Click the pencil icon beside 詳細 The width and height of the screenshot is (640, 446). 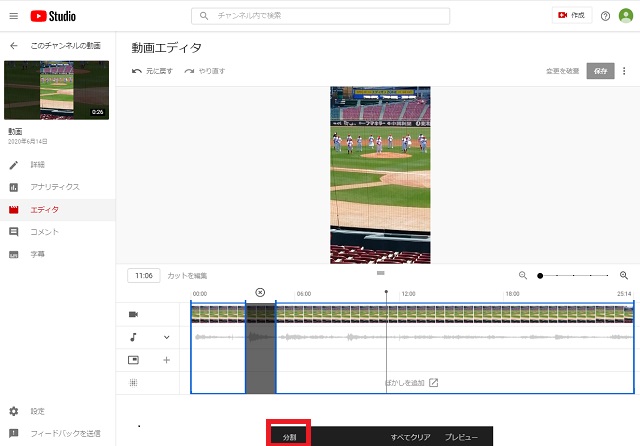[x=13, y=165]
